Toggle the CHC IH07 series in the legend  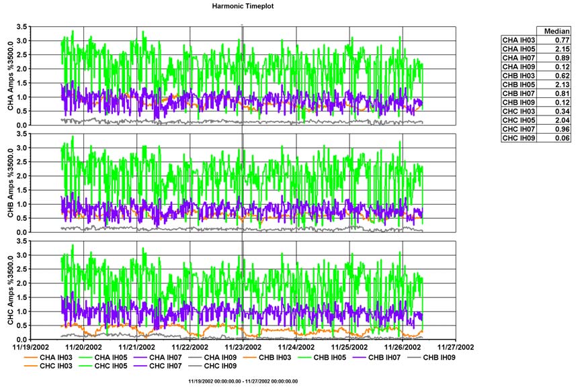coord(144,366)
